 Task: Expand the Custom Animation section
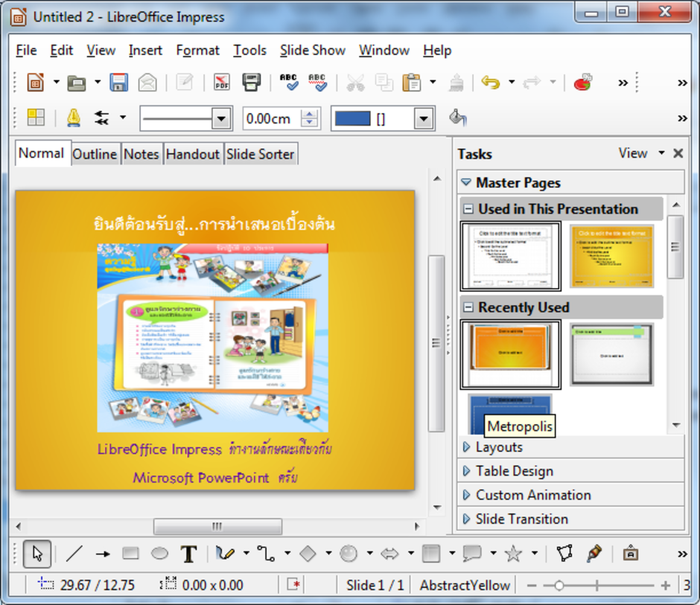coord(570,496)
